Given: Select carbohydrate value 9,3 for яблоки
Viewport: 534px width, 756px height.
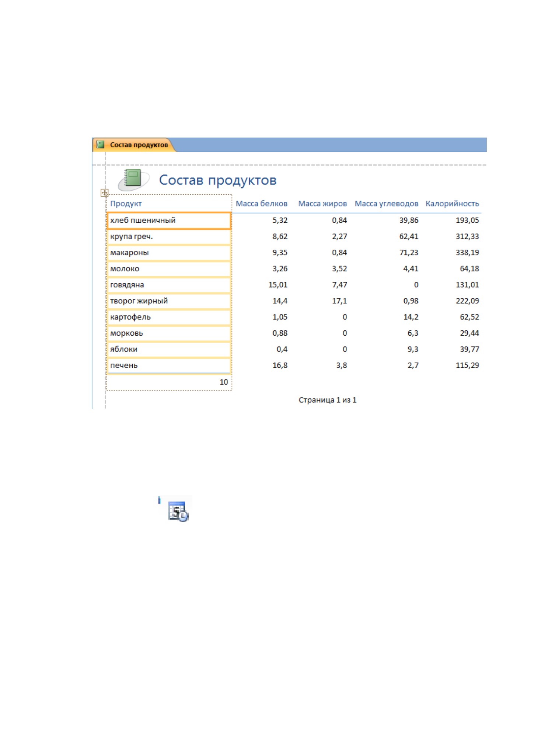Looking at the screenshot, I should pyautogui.click(x=413, y=350).
